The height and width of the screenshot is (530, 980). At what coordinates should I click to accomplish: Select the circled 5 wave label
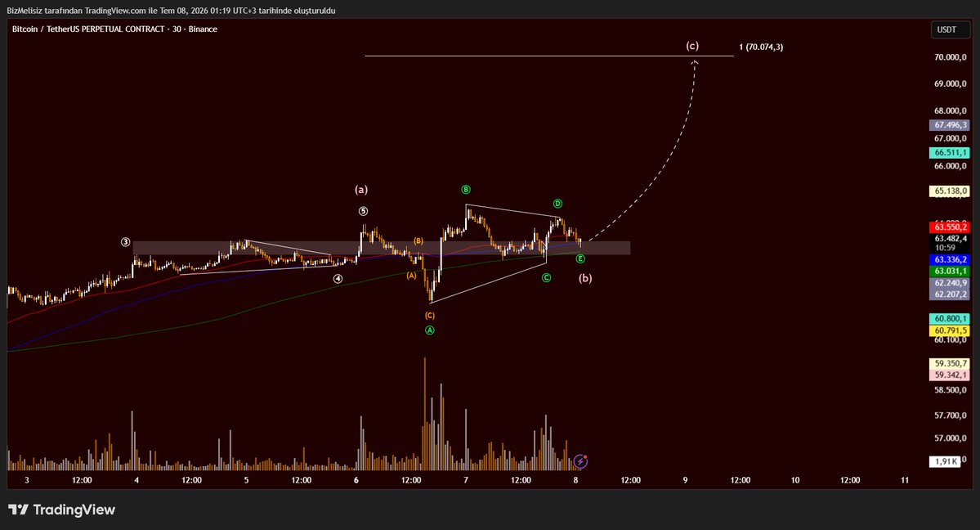coord(363,211)
